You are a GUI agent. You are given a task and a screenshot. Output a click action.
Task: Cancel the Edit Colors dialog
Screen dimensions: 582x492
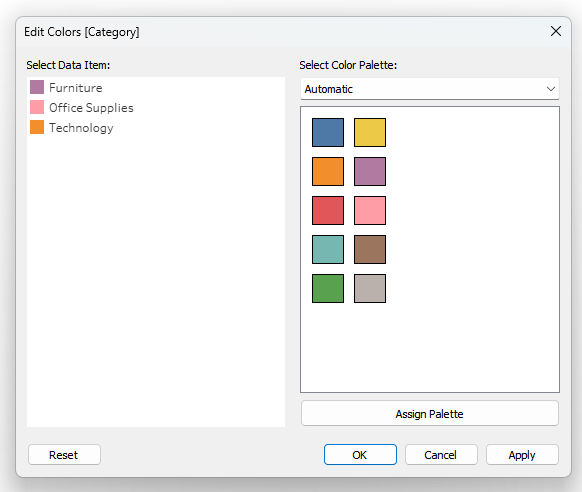coord(441,455)
